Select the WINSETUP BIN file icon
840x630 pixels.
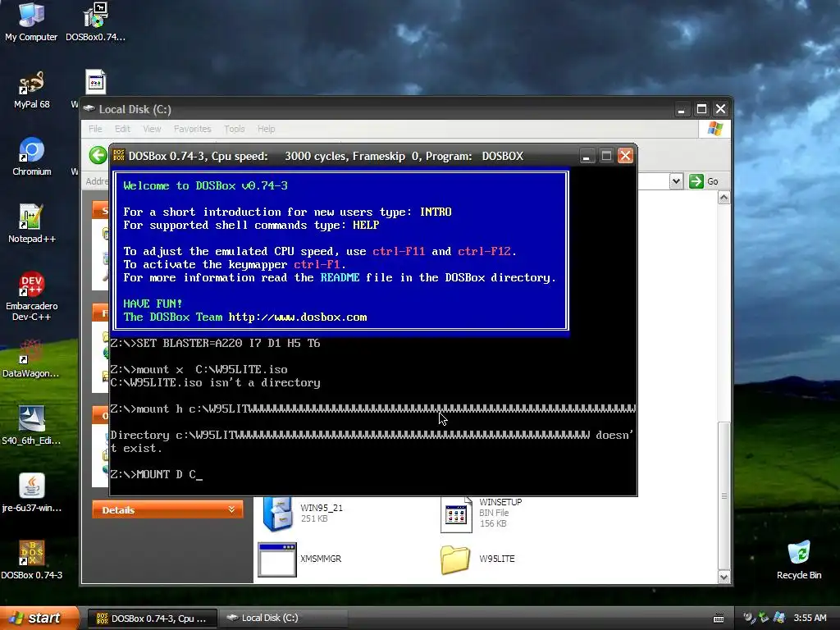(456, 514)
